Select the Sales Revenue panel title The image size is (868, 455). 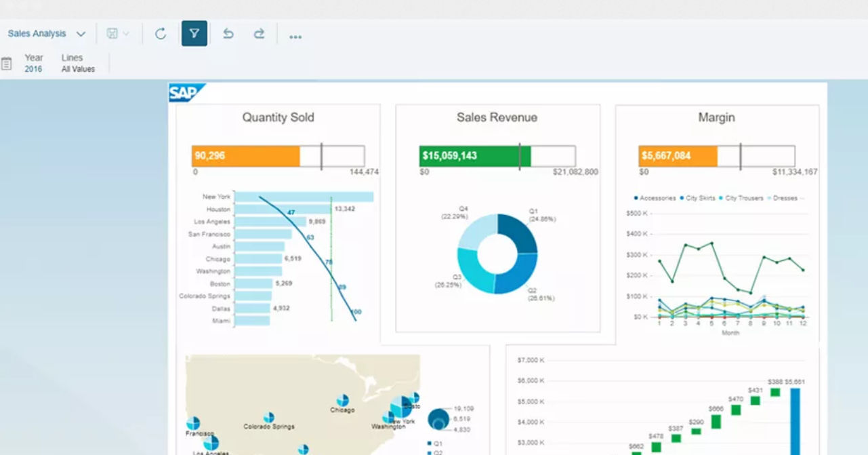point(497,117)
